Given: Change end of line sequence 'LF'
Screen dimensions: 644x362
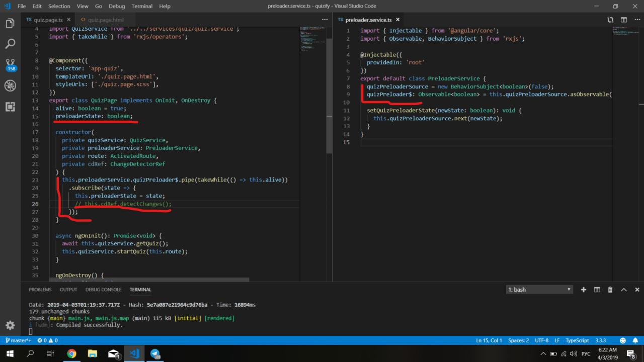Looking at the screenshot, I should pyautogui.click(x=557, y=340).
